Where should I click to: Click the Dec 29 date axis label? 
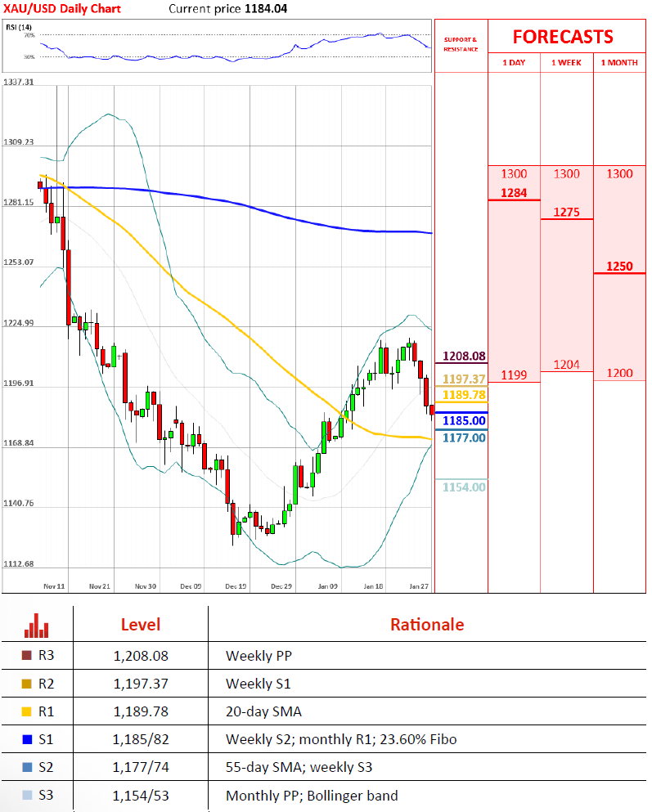tap(281, 586)
